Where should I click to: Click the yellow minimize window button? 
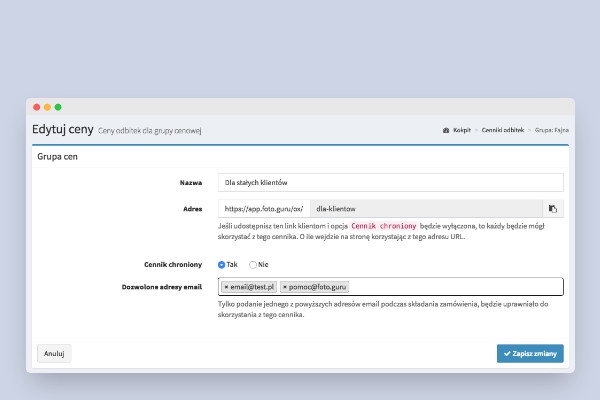[x=47, y=106]
